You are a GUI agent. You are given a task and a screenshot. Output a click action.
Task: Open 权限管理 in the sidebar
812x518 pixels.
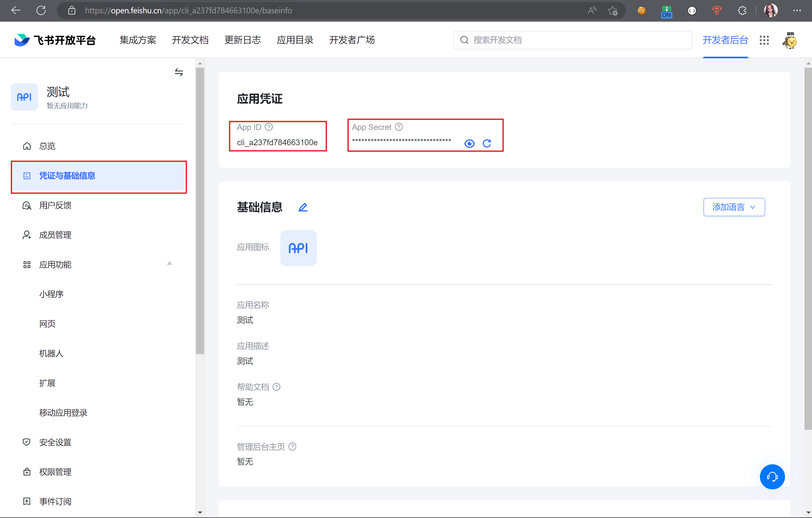click(55, 472)
